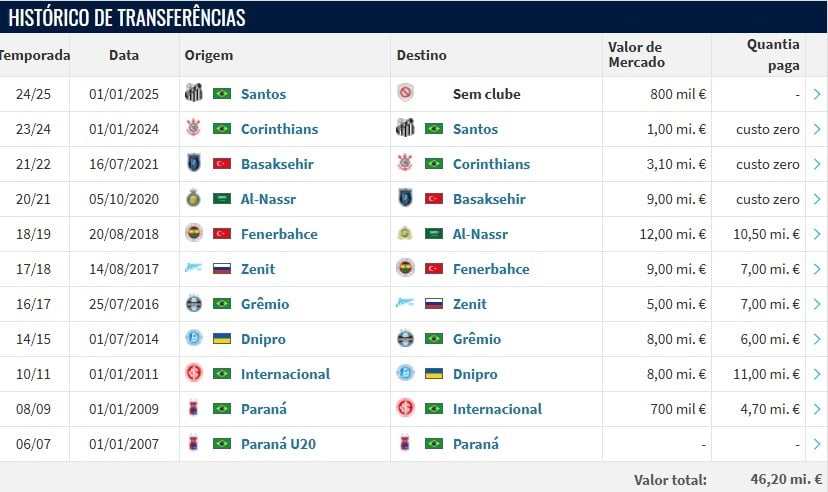Image resolution: width=828 pixels, height=492 pixels.
Task: Click the Santos crest in the 24/25 row
Action: (x=194, y=93)
